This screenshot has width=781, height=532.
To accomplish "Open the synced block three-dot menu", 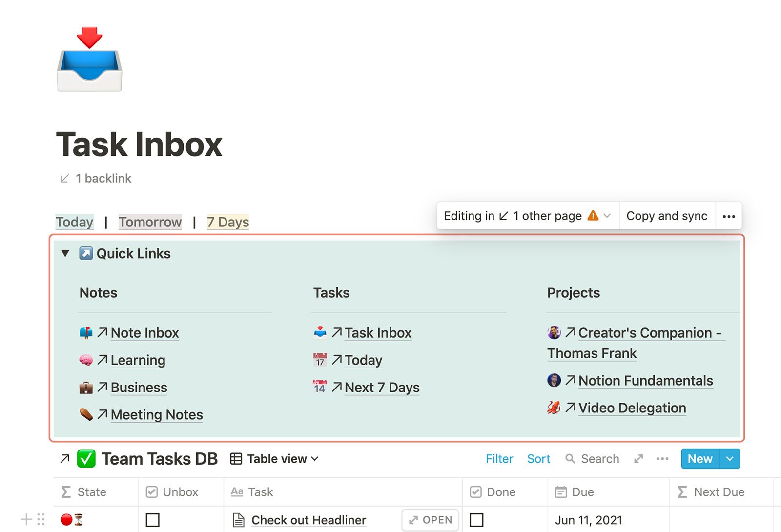I will (x=728, y=216).
